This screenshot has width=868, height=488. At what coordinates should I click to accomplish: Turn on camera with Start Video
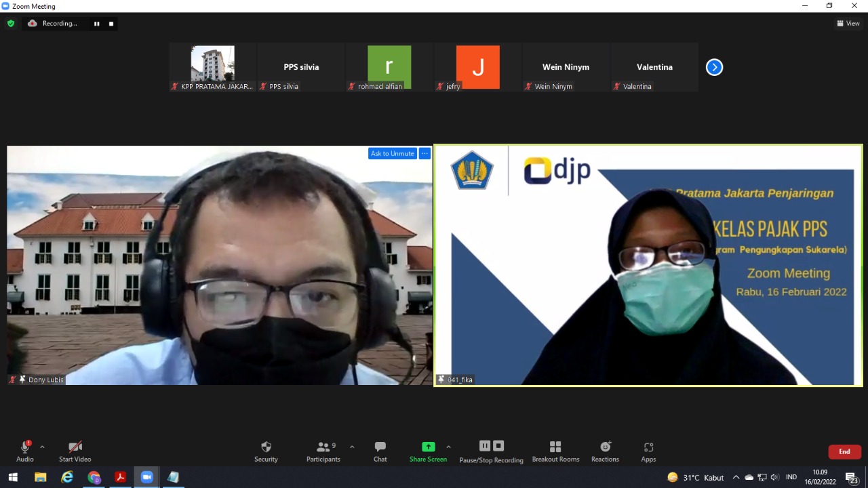click(x=75, y=451)
